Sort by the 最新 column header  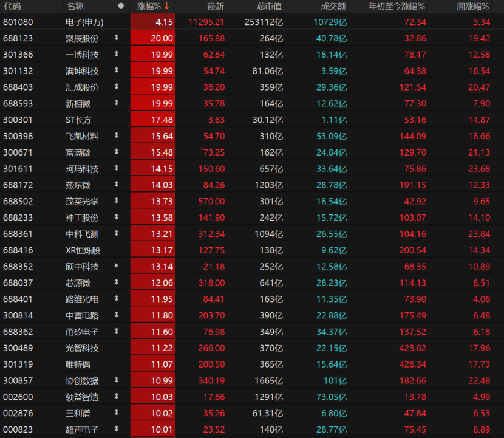(x=215, y=6)
